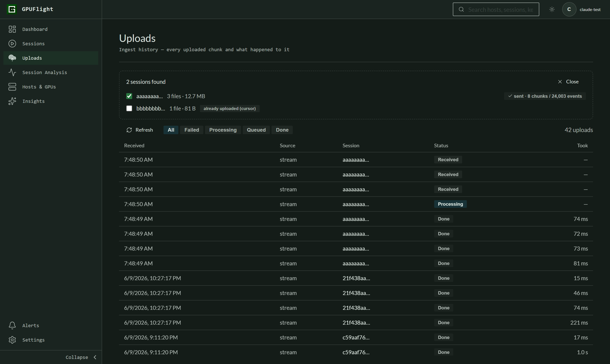This screenshot has height=364, width=610.
Task: Click the Session Analysis pulse icon
Action: point(12,72)
